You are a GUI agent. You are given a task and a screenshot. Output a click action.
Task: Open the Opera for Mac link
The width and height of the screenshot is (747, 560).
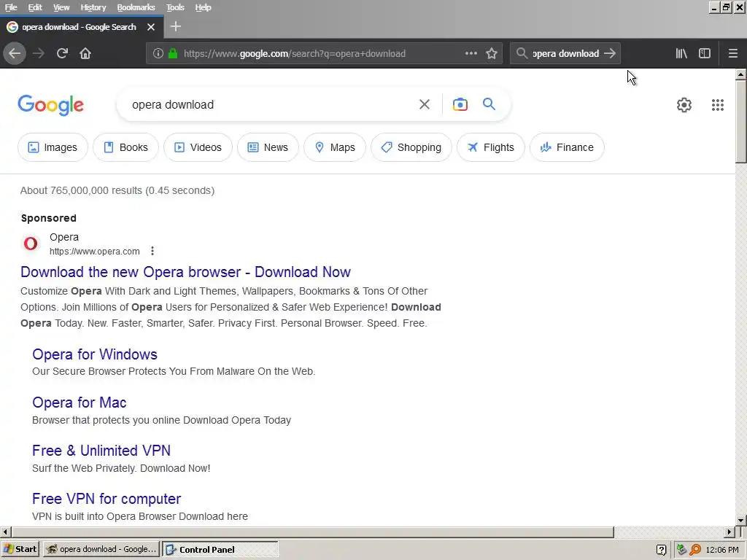pyautogui.click(x=79, y=402)
